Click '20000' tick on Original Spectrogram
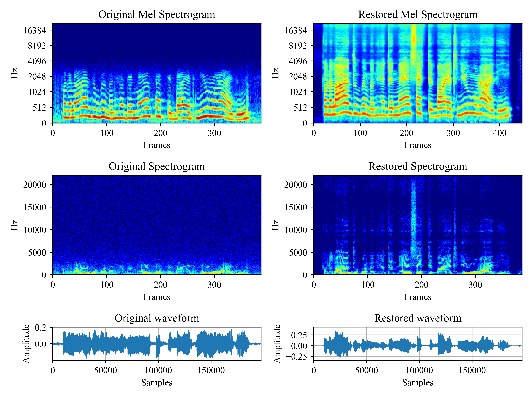This screenshot has width=532, height=399. pyautogui.click(x=35, y=185)
